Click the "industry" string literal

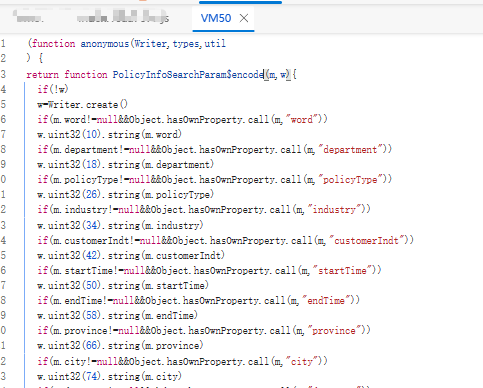click(334, 210)
